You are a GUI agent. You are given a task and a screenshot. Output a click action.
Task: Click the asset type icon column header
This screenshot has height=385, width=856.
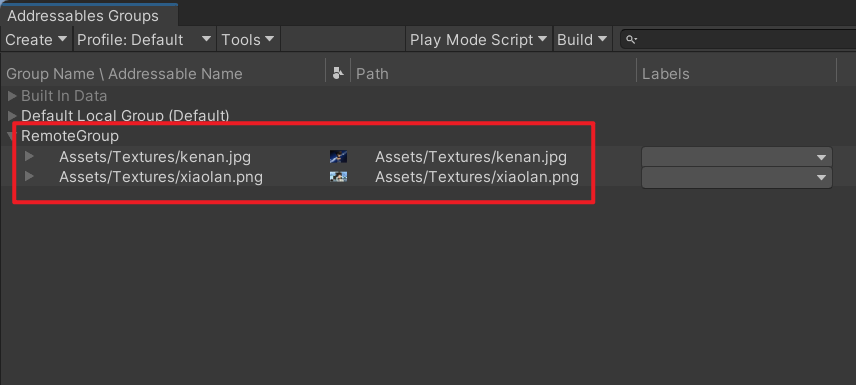click(338, 73)
